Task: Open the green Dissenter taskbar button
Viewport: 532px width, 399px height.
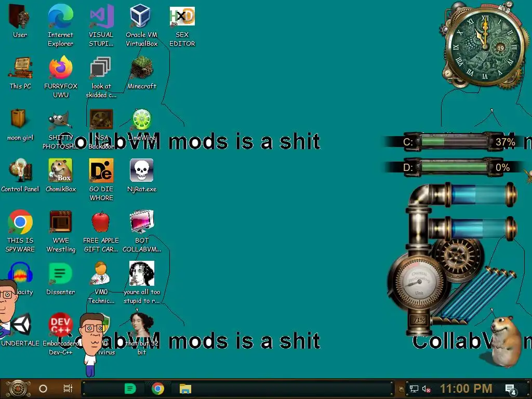Action: [x=130, y=389]
